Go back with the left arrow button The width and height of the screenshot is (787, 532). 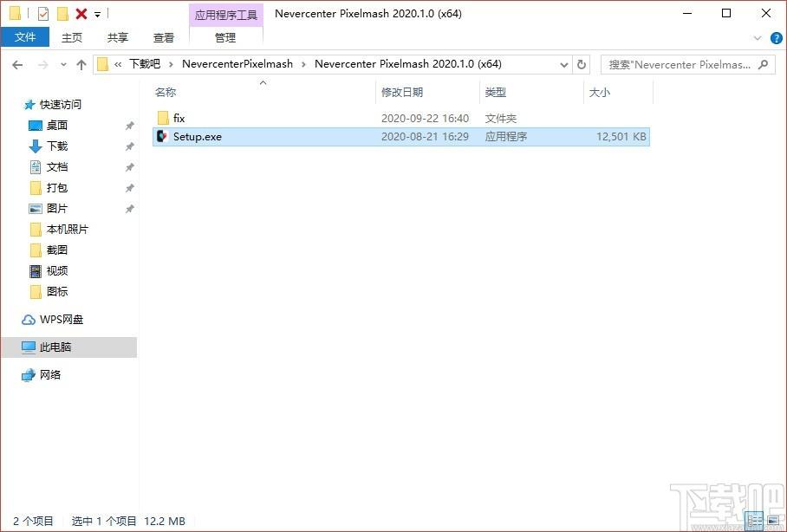pyautogui.click(x=17, y=65)
